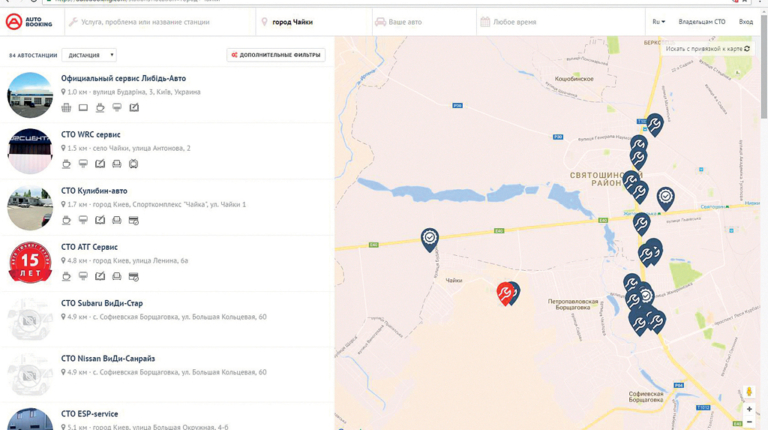Zoom in the map with plus button

click(x=749, y=409)
